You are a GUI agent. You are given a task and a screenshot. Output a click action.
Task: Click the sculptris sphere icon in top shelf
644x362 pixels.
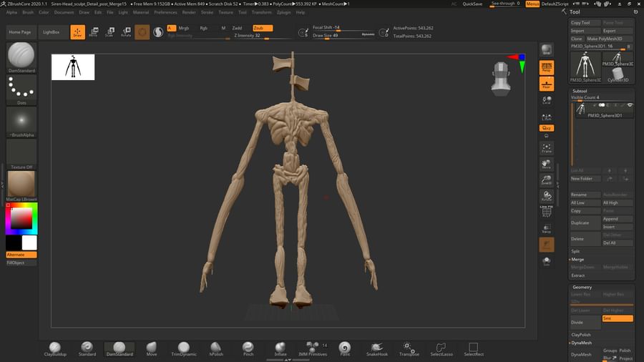click(x=158, y=32)
